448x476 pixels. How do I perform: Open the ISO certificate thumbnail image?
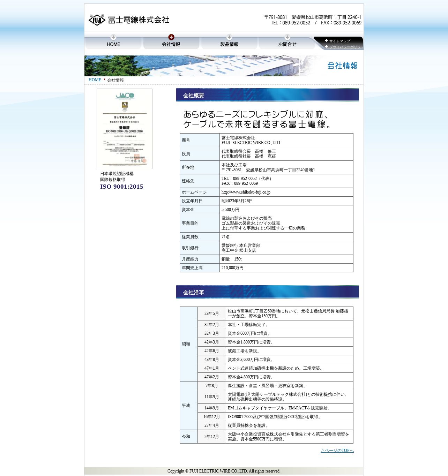125,129
